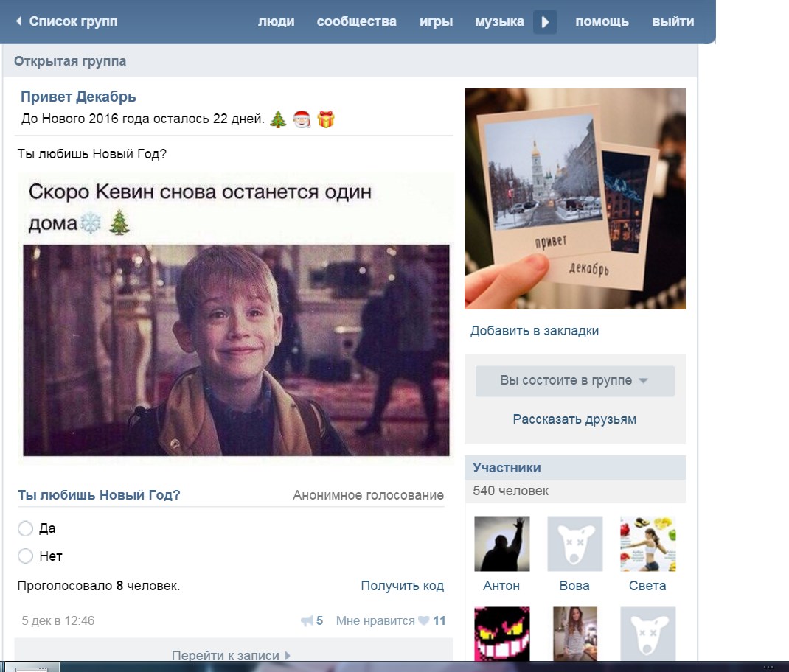Click Рассказать друзьям link
This screenshot has height=672, width=789.
574,419
